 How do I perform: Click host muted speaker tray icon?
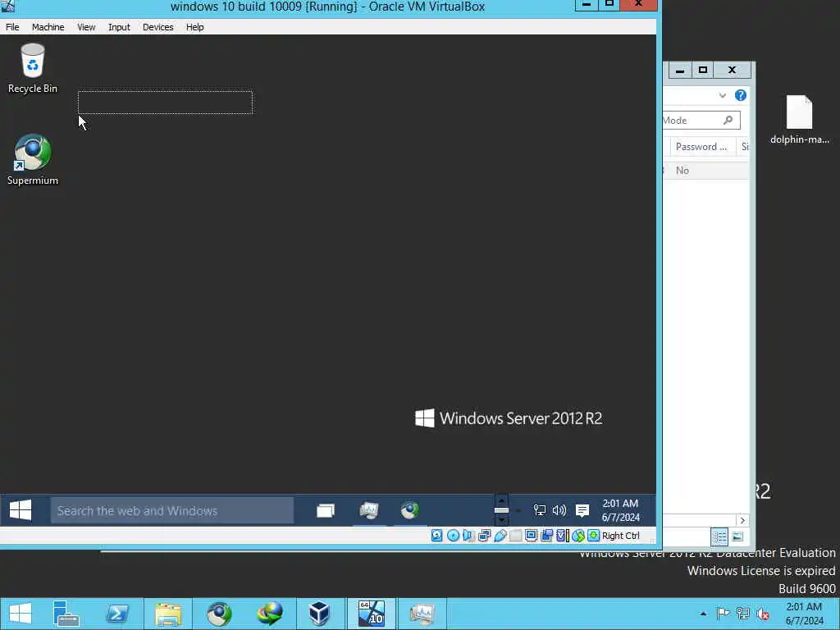[x=763, y=614]
